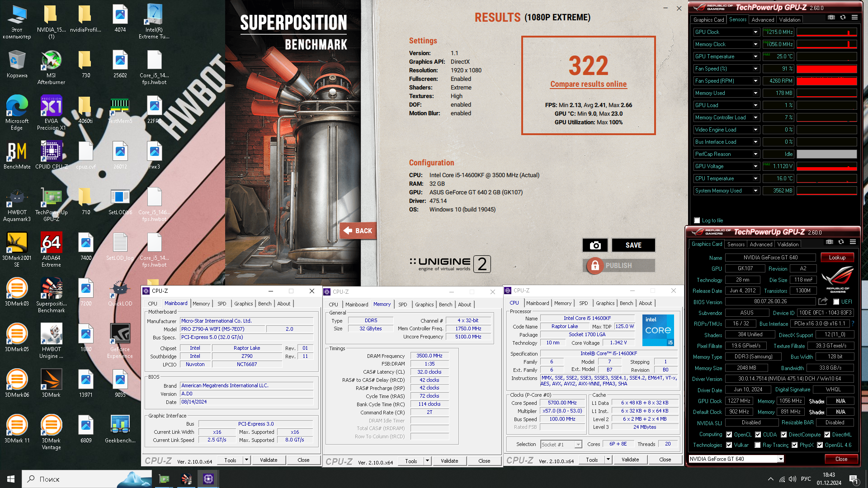
Task: Click Compare results online link
Action: click(588, 84)
